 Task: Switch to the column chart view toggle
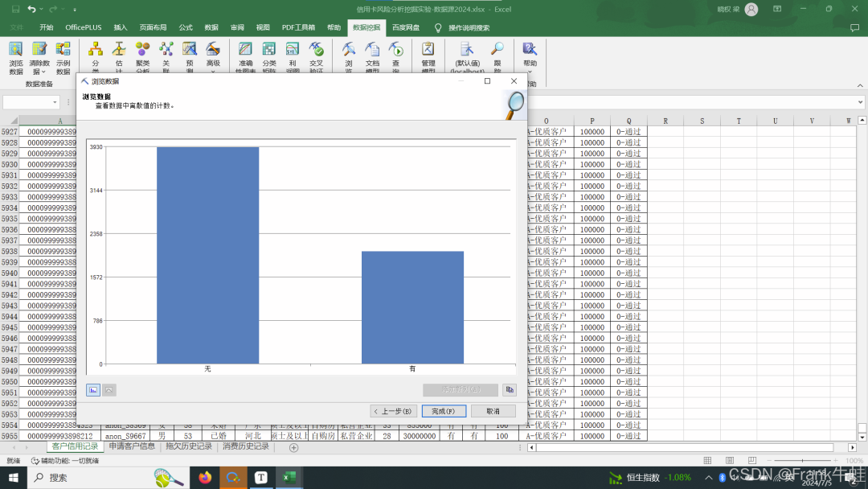click(93, 390)
